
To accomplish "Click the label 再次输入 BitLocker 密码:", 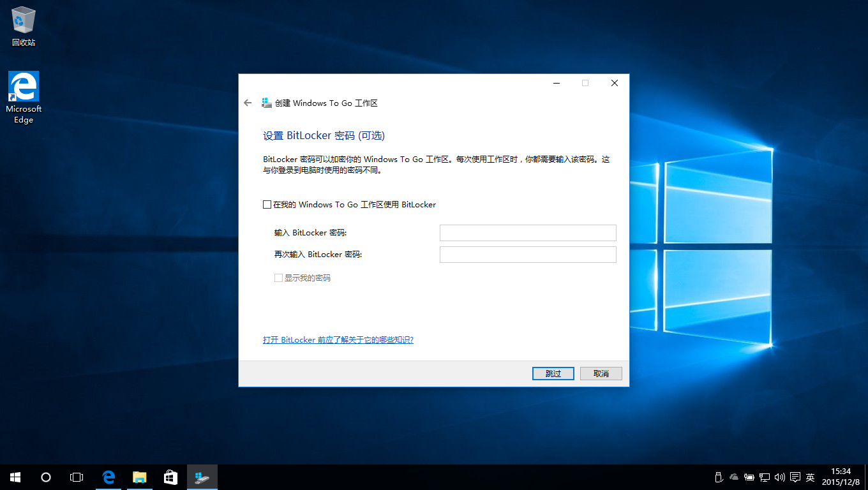I will (x=318, y=255).
